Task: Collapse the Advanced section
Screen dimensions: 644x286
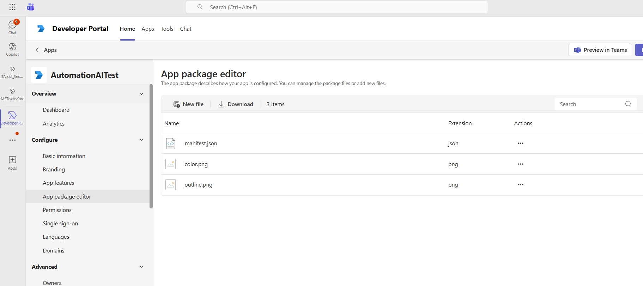Action: click(x=141, y=267)
